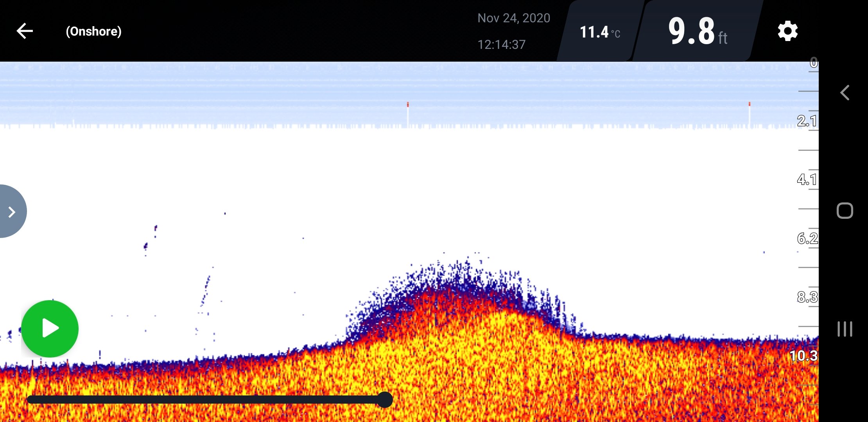Click the 10.3 depth scale label
Screen dimensions: 868x422
(803, 356)
